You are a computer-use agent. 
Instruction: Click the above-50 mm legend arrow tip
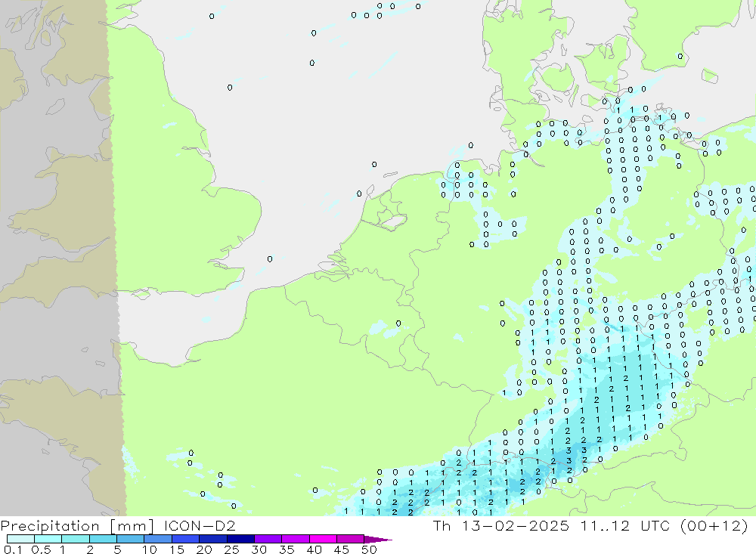379,540
